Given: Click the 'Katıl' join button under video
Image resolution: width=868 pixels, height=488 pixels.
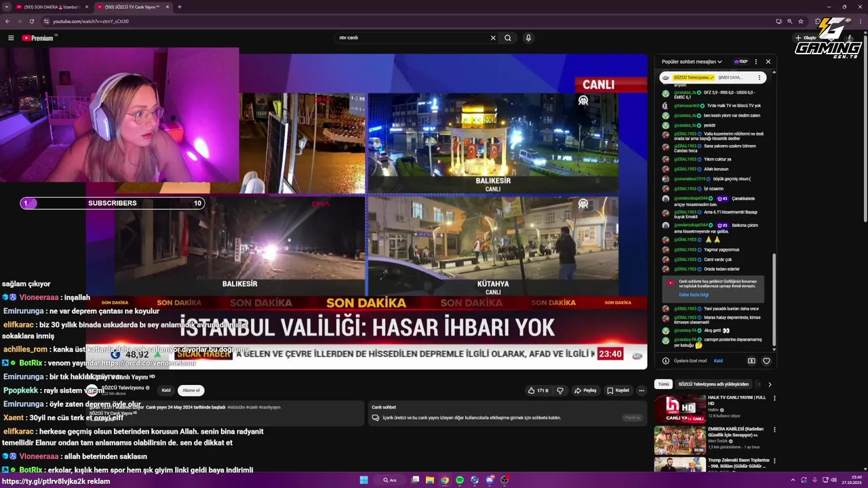Looking at the screenshot, I should pyautogui.click(x=166, y=390).
